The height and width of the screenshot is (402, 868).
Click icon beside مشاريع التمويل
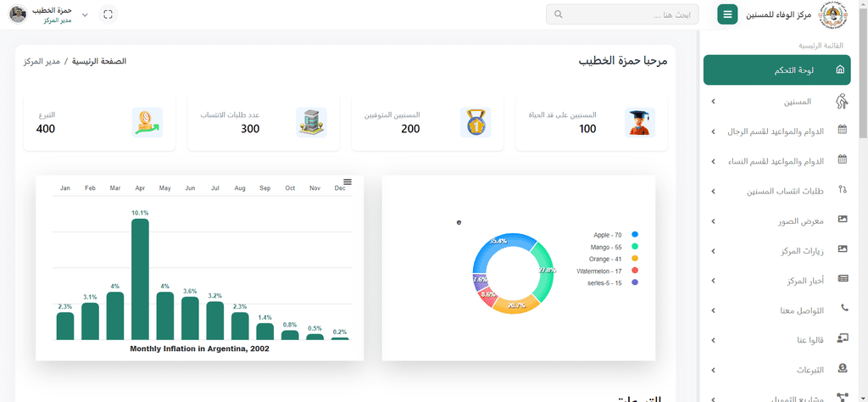click(843, 397)
